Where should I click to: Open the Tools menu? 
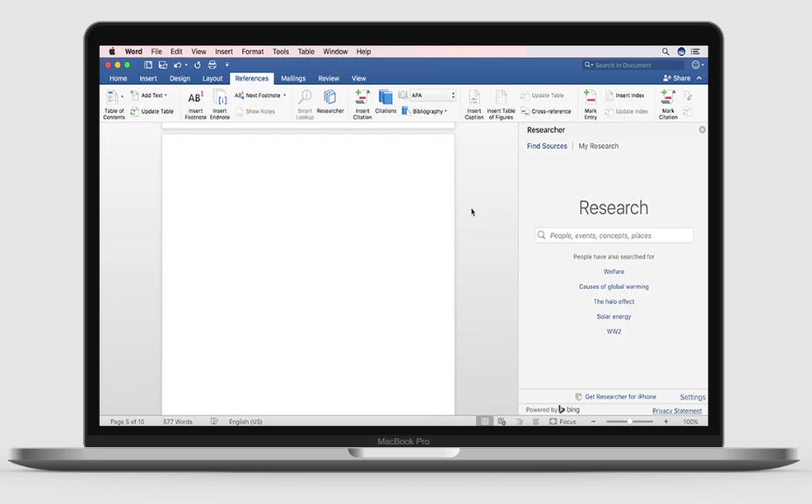tap(281, 52)
